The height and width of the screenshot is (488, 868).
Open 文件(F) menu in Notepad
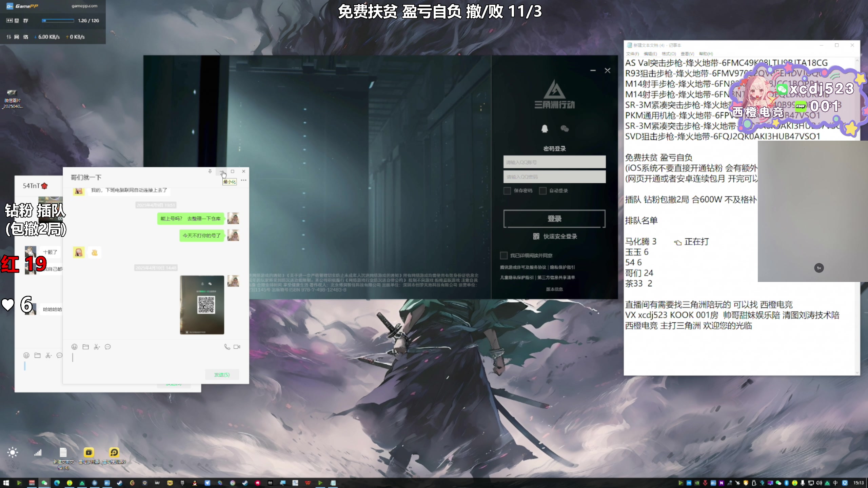(632, 54)
